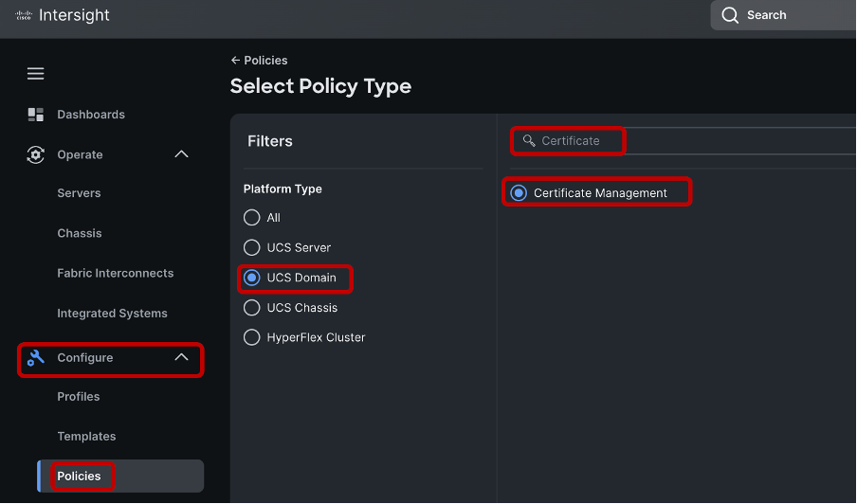857x504 pixels.
Task: Click the magnifier icon in top Search bar
Action: (730, 15)
